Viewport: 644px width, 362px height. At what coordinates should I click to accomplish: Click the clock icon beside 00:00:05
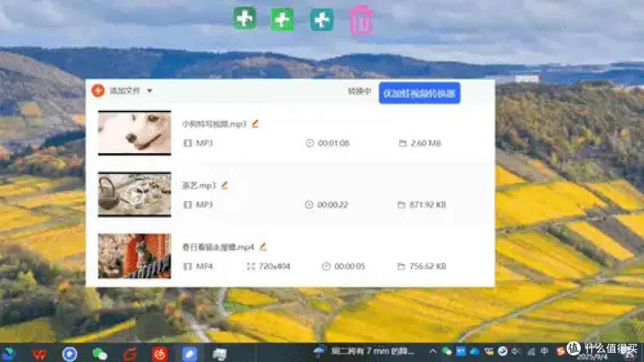tap(326, 266)
